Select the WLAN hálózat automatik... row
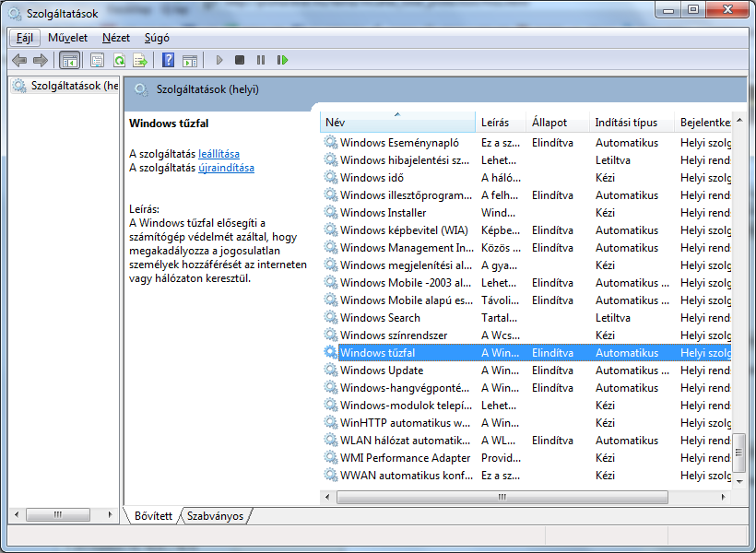Viewport: 756px width, 553px height. pyautogui.click(x=526, y=441)
